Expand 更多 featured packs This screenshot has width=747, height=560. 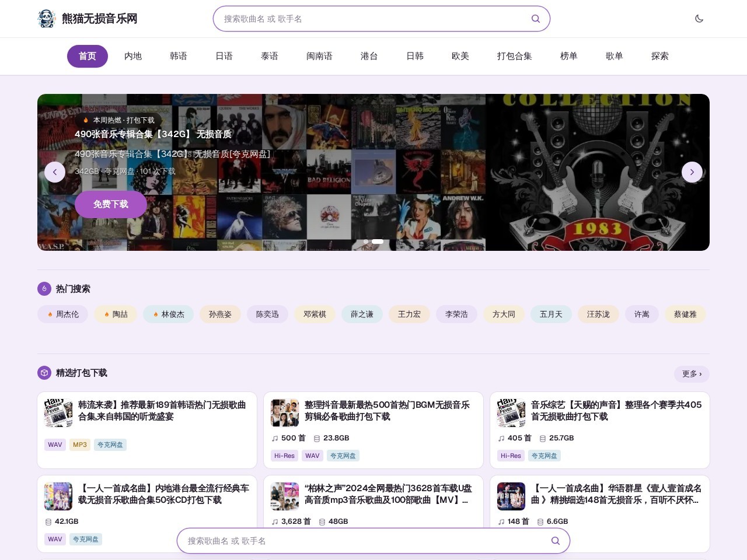(x=692, y=374)
